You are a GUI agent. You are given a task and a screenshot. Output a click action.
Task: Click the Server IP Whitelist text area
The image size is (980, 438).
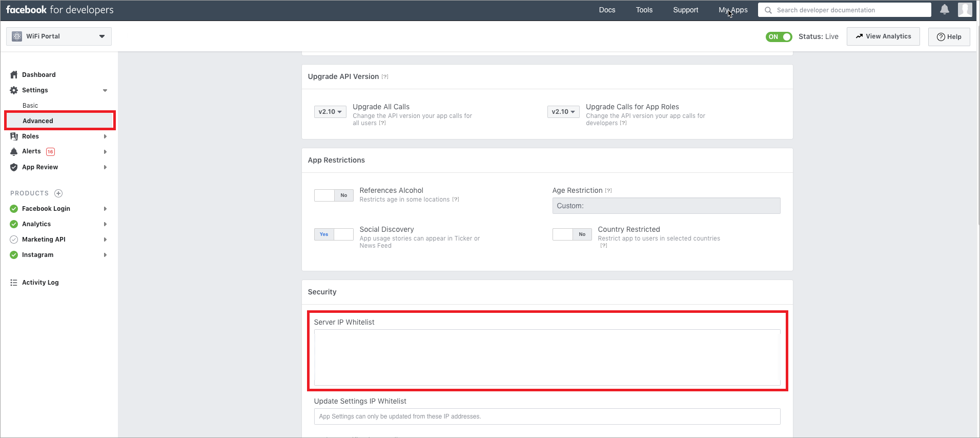click(547, 357)
